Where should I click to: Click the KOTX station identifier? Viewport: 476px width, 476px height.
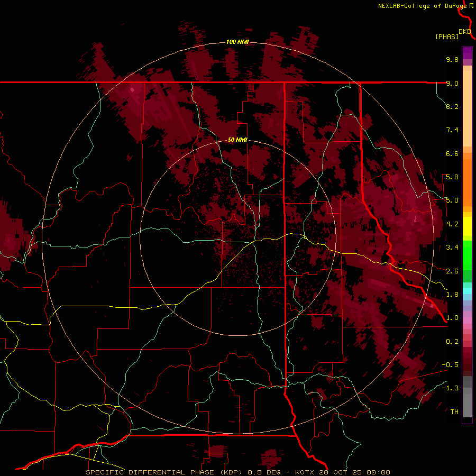coord(305,472)
